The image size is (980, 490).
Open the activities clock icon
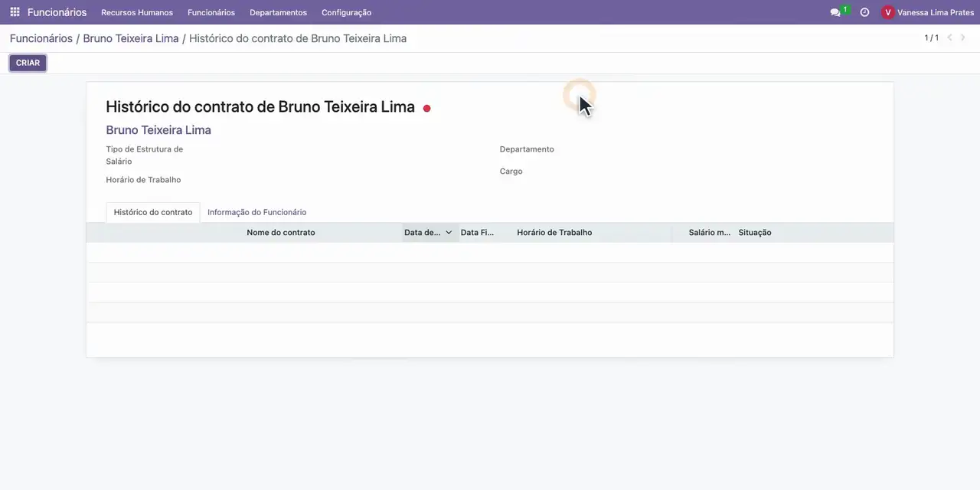[x=864, y=12]
